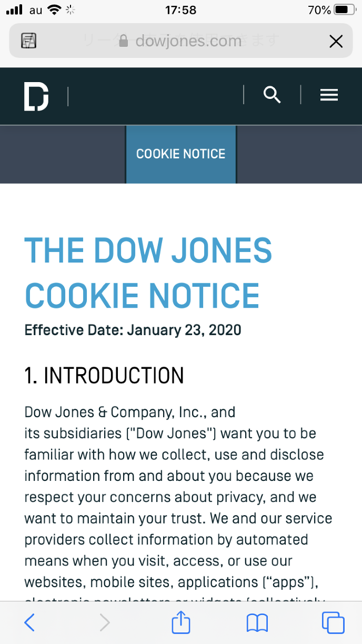Open Safari bookmarks book icon

[257, 623]
